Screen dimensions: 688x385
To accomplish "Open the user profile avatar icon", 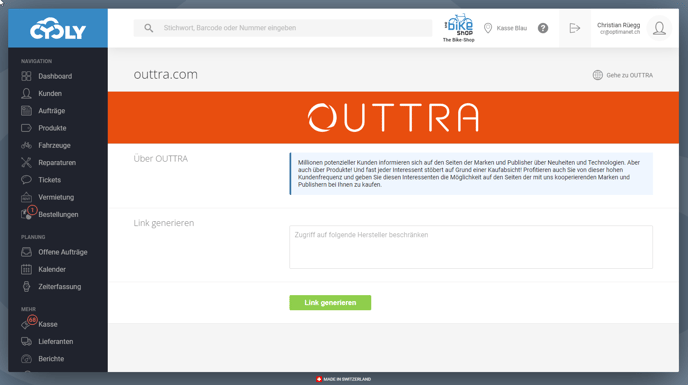I will (659, 28).
